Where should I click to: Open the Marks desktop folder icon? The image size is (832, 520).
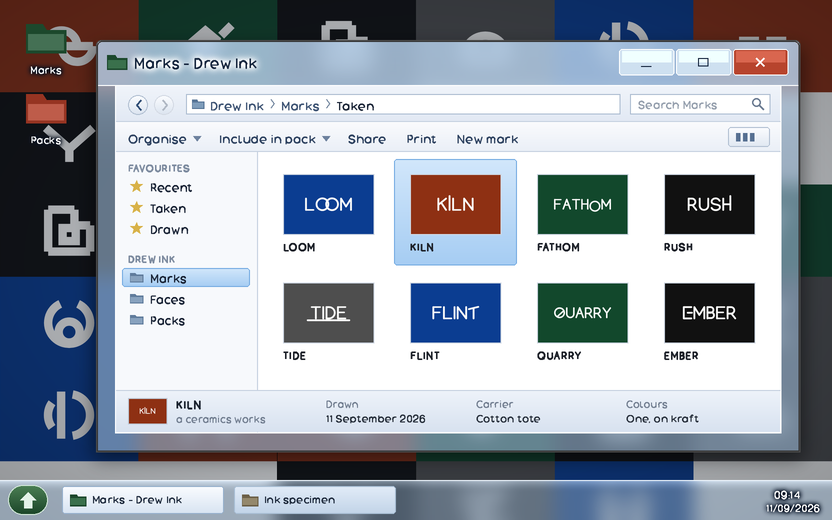46,50
